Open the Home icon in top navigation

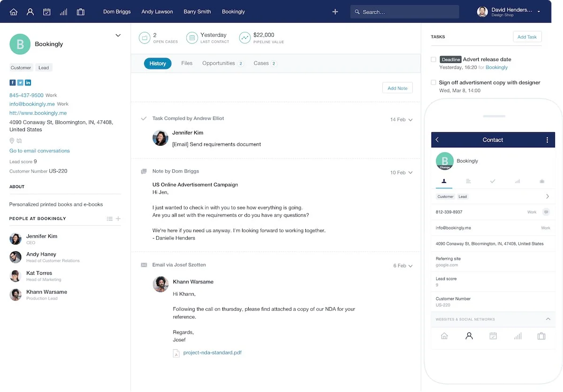pos(14,12)
